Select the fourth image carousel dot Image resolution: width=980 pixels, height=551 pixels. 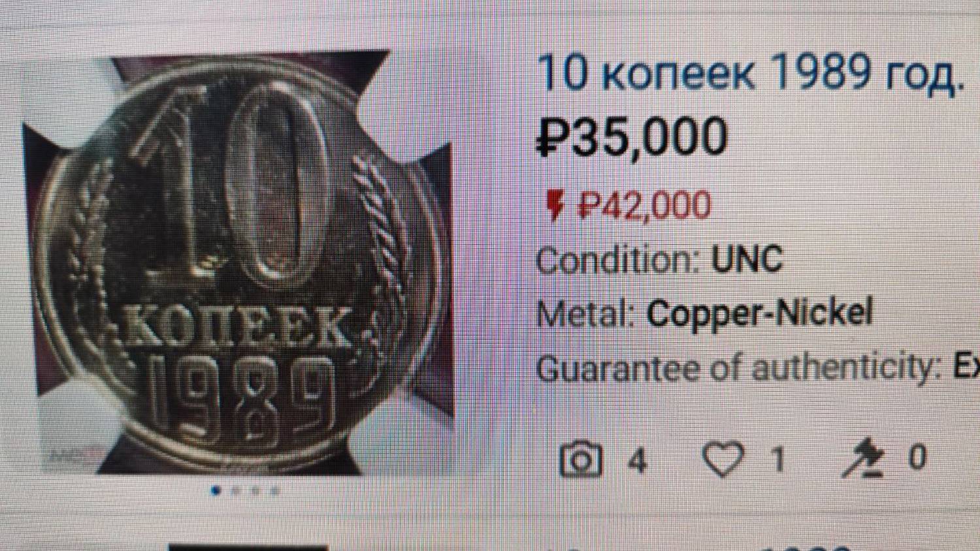click(275, 490)
